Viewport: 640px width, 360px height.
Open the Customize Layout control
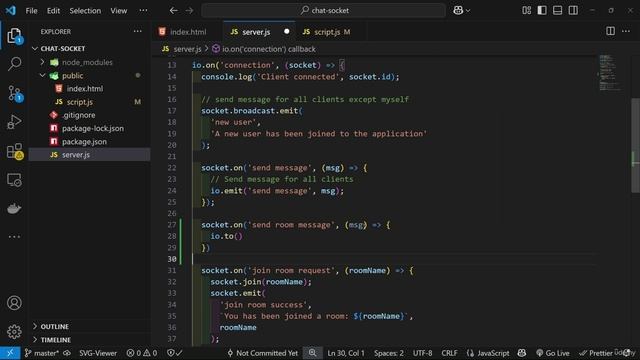click(x=527, y=11)
